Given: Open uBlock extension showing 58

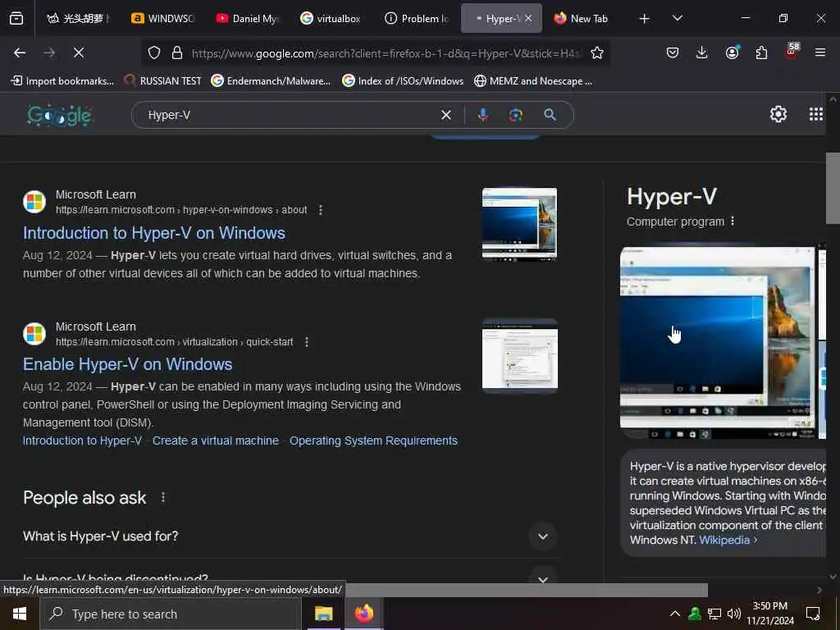Looking at the screenshot, I should 792,51.
